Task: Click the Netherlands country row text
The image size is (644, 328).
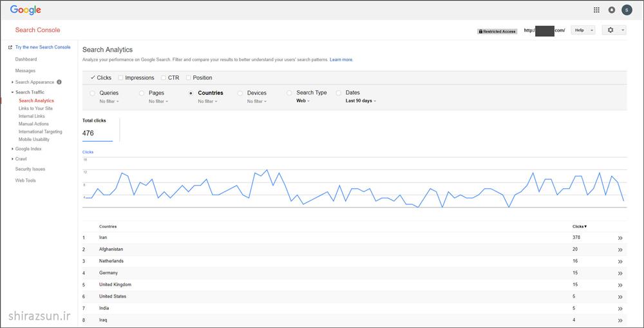Action: click(111, 261)
